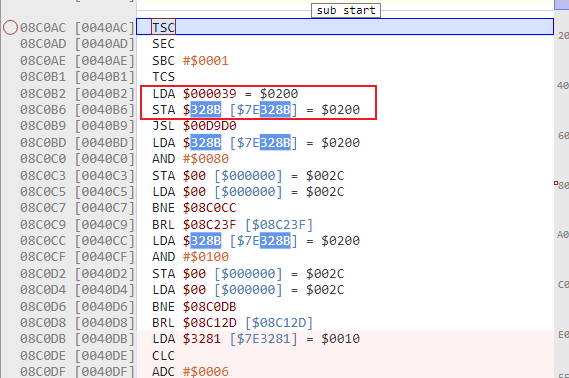Select LDA $00 line at 08C0C5
Screen dimensions: 569x378
(x=248, y=192)
